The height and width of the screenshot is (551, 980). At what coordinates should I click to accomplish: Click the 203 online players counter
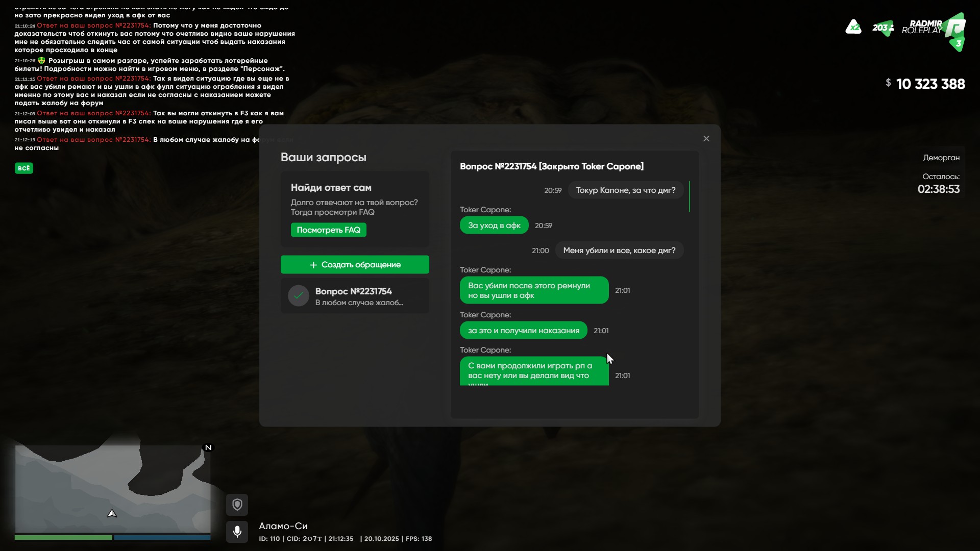[x=883, y=28]
